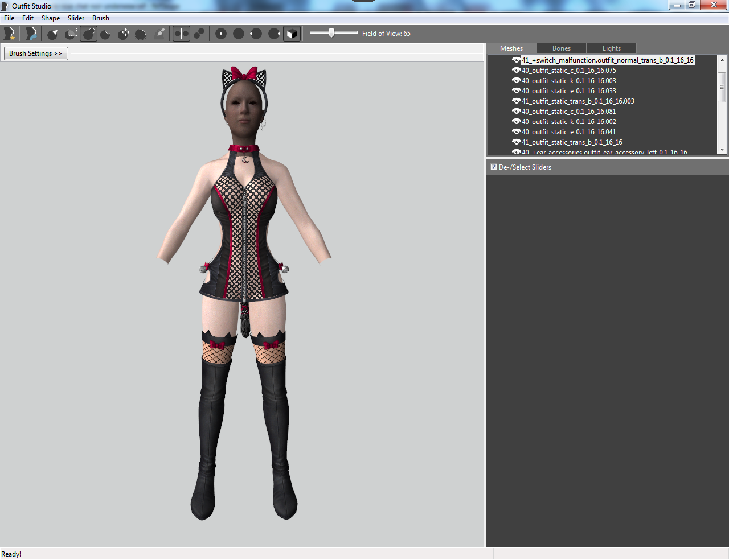Toggle visibility of 41_outfit_static_trans_b_0.1_16_16.003 mesh
Viewport: 729px width, 560px height.
tap(516, 101)
